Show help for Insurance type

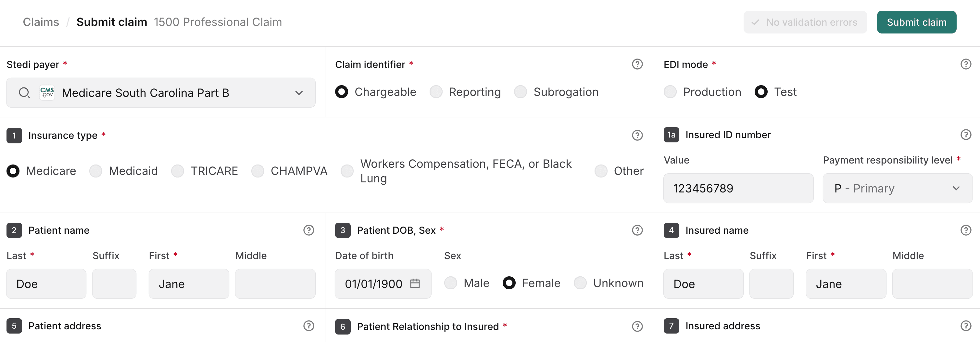coord(637,135)
